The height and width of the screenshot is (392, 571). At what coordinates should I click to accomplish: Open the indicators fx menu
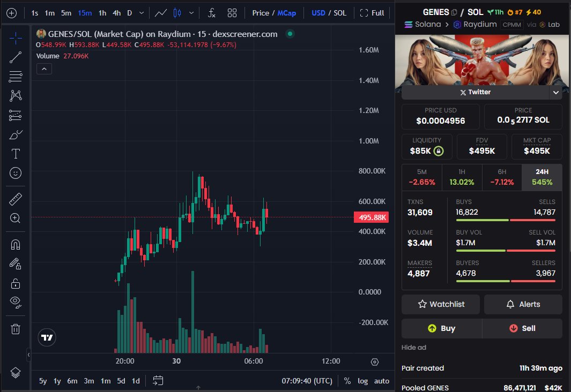coord(212,13)
